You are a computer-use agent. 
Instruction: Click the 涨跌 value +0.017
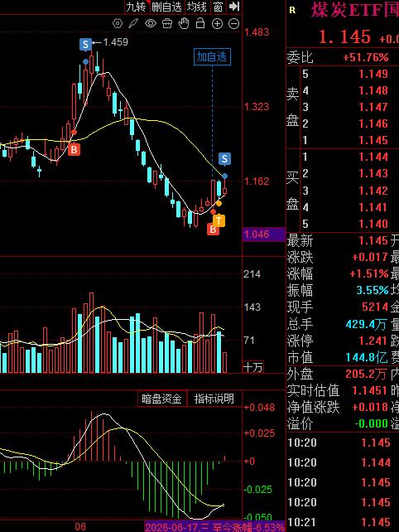coord(370,258)
